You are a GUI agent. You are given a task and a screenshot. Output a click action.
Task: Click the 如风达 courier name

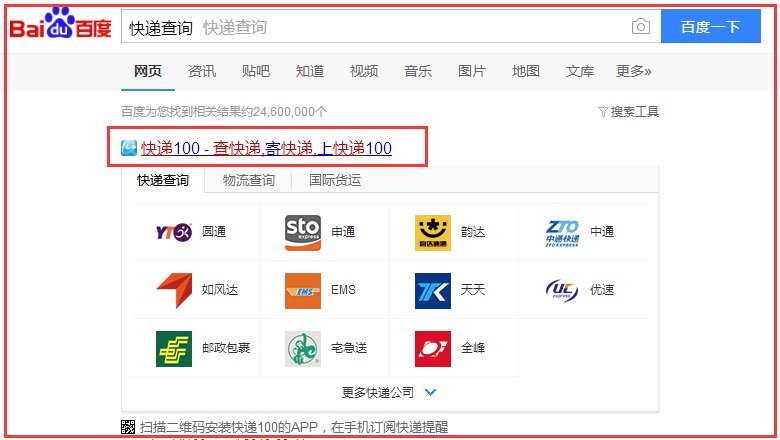[219, 290]
